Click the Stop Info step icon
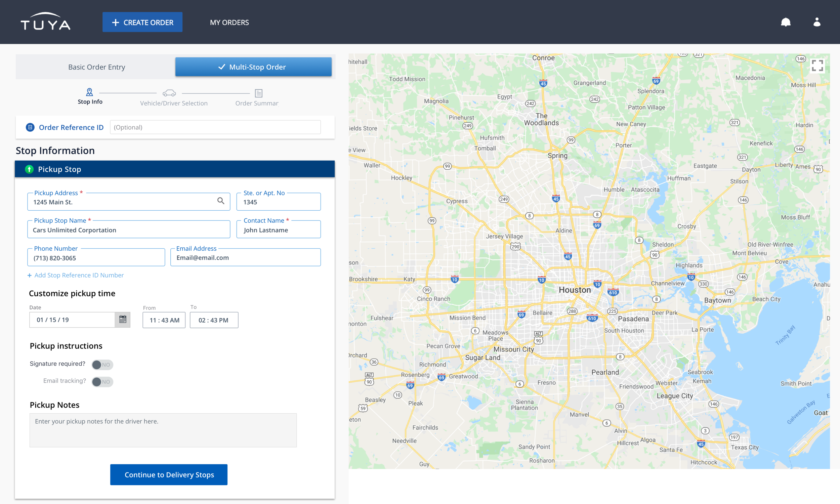This screenshot has height=504, width=840. click(x=90, y=92)
